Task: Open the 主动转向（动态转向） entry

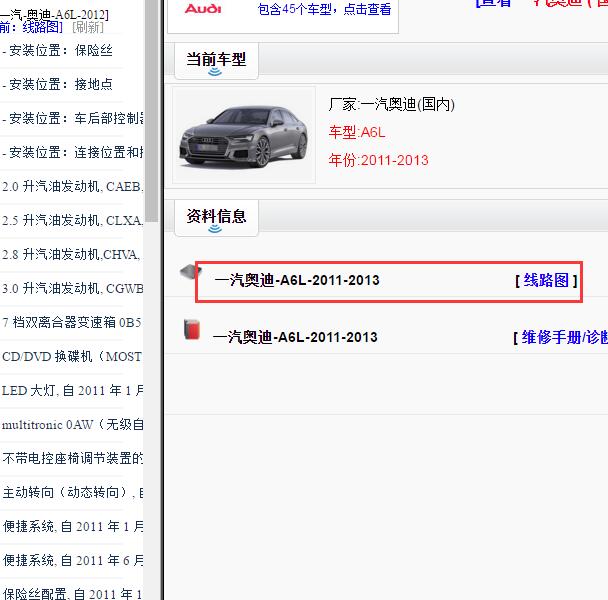Action: (x=73, y=493)
